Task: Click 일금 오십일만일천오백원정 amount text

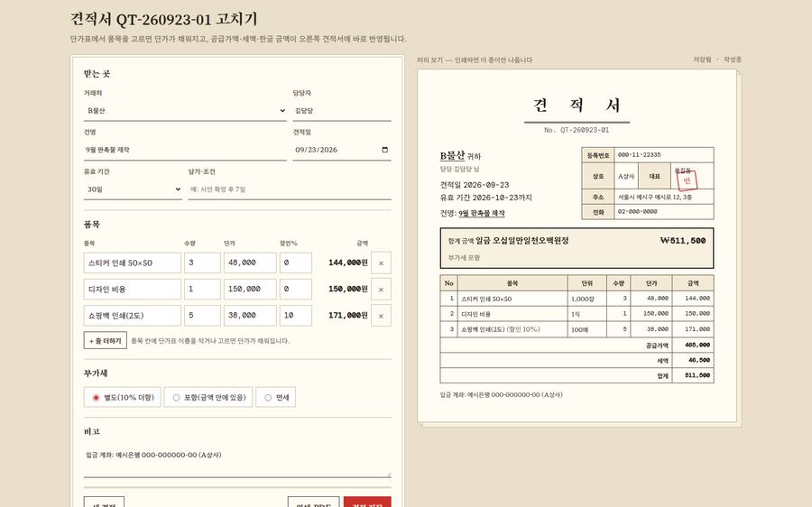Action: (522, 240)
